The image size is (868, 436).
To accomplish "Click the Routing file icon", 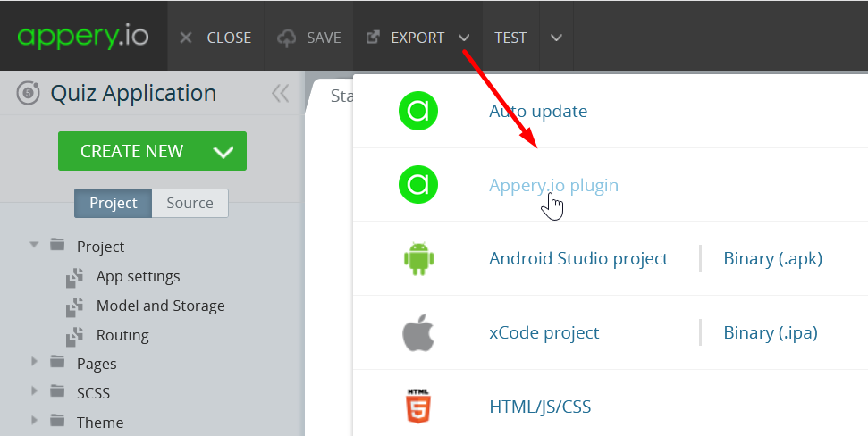I will click(x=75, y=336).
